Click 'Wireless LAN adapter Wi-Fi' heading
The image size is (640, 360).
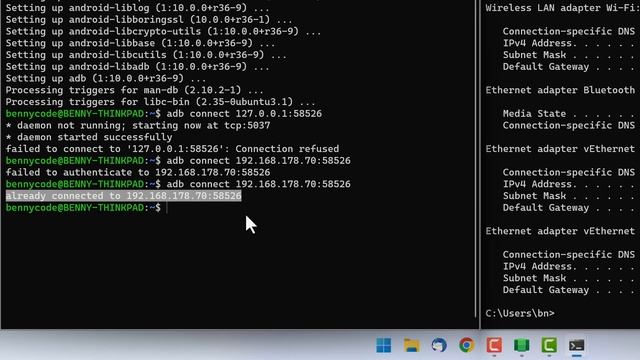coord(562,8)
